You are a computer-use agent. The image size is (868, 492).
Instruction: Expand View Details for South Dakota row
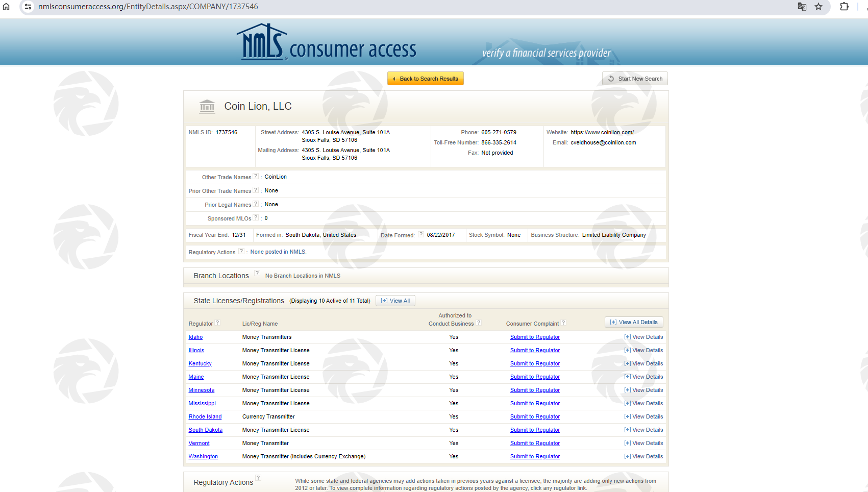tap(643, 430)
